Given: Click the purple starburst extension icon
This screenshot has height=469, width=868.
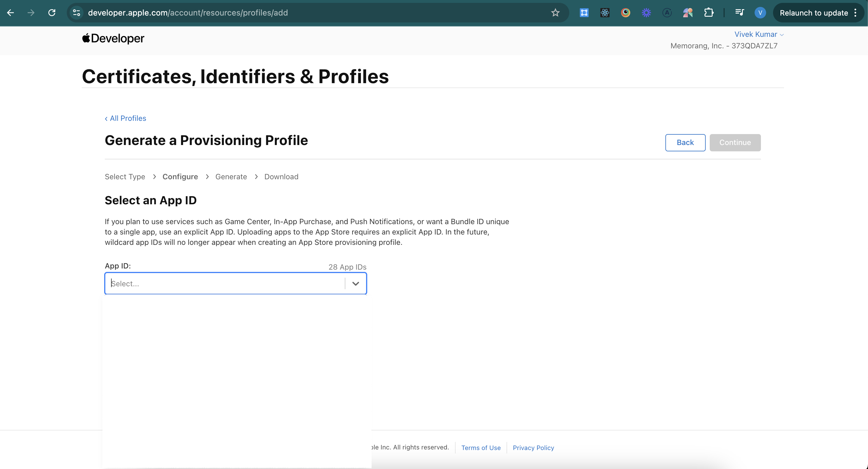Looking at the screenshot, I should point(646,13).
